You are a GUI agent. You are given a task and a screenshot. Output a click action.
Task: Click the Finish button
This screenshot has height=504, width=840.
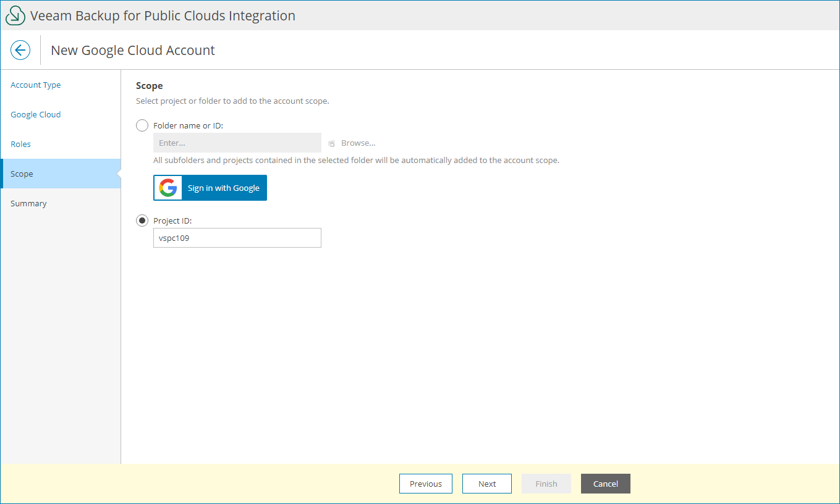pyautogui.click(x=546, y=484)
